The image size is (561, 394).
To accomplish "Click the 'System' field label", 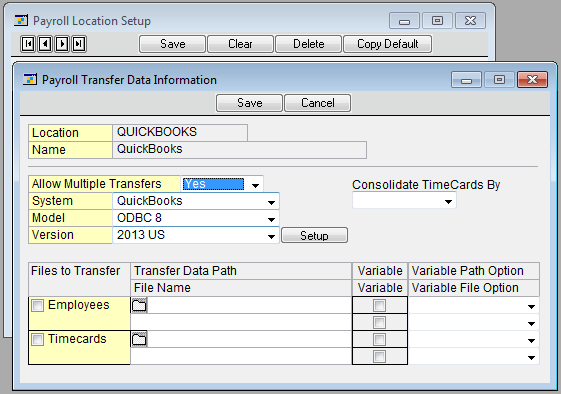I will pos(53,201).
